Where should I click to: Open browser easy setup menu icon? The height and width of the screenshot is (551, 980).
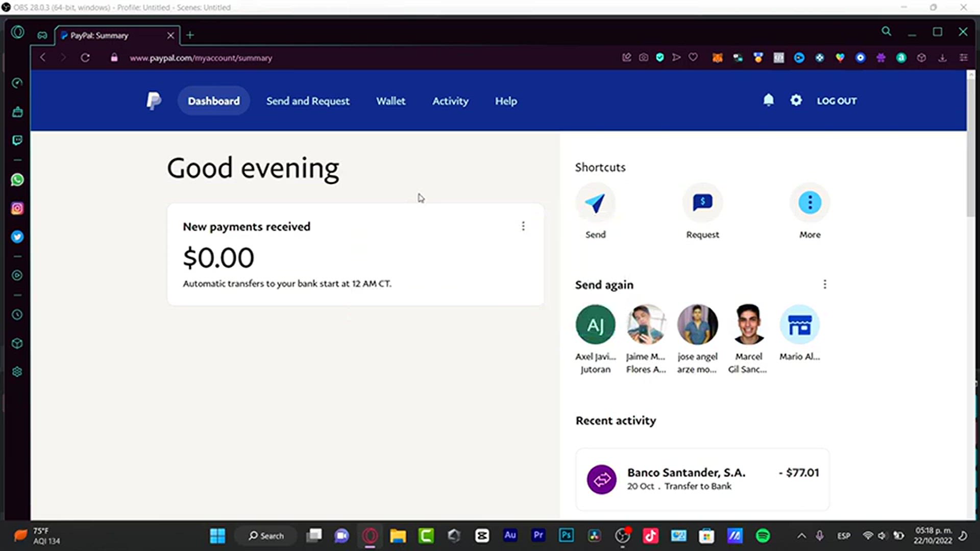[x=963, y=58]
